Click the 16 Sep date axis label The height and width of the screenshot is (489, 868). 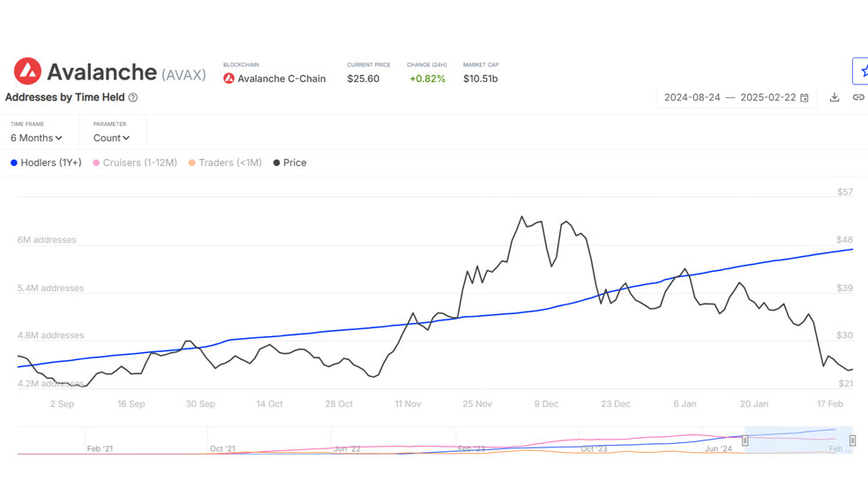(x=131, y=404)
